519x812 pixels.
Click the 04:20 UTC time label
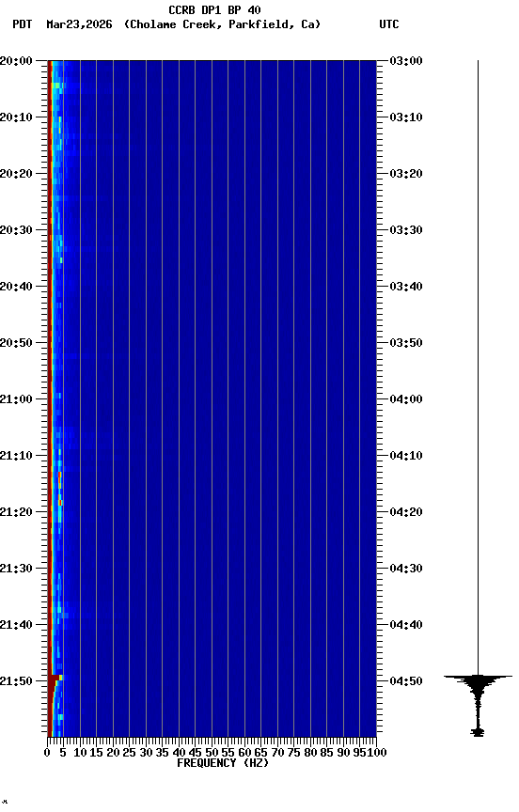coord(406,513)
